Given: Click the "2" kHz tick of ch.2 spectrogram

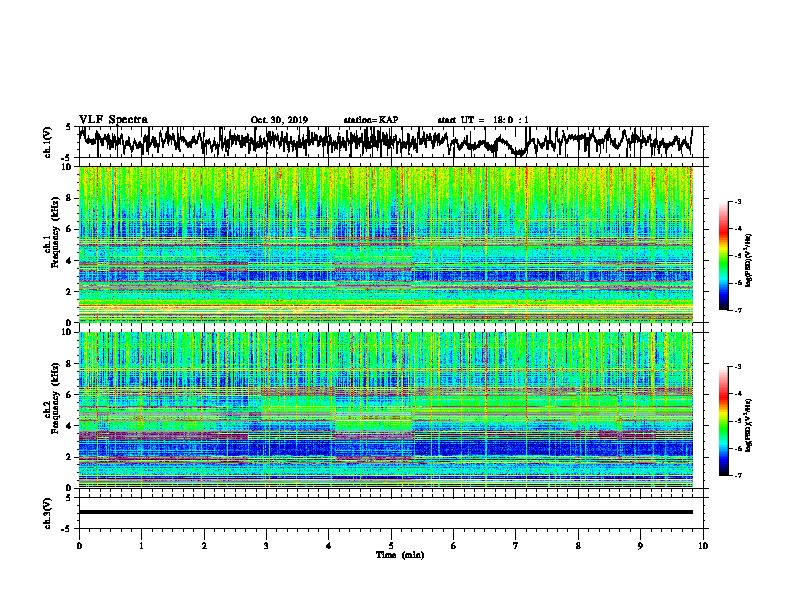Looking at the screenshot, I should coord(70,457).
